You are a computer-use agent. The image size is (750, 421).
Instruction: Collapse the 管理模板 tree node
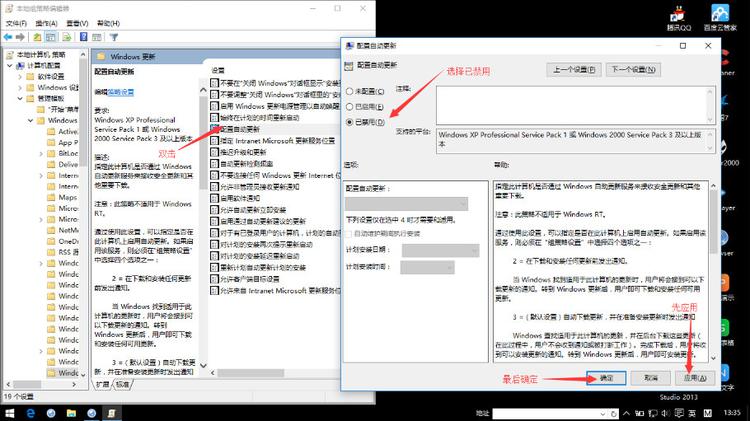pyautogui.click(x=20, y=99)
